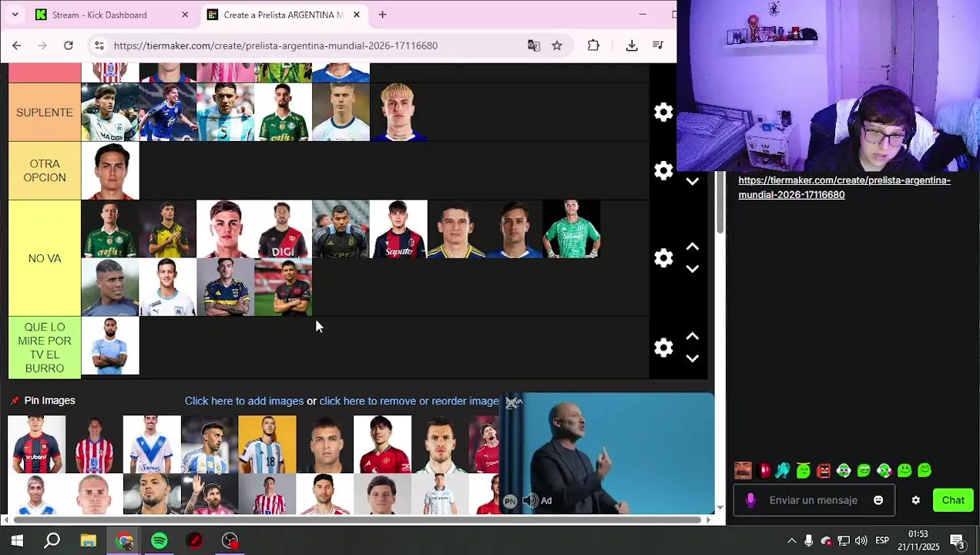
Task: Open the browser tab search dropdown
Action: [15, 15]
